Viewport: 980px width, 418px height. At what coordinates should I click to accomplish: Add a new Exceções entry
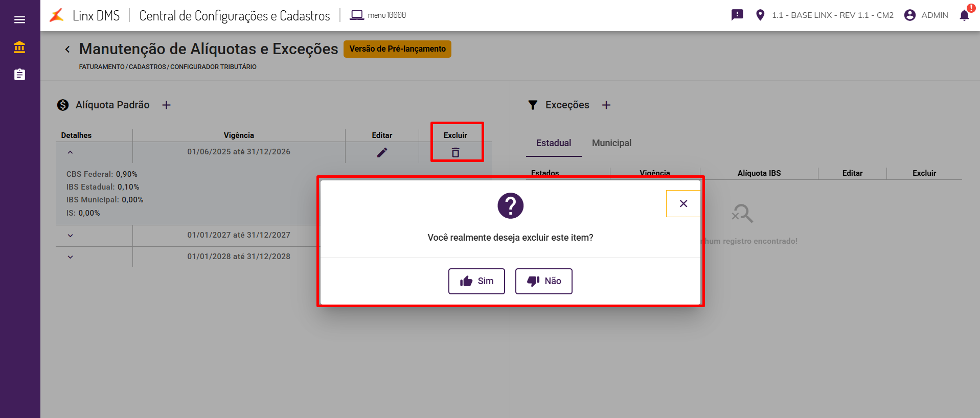coord(606,105)
